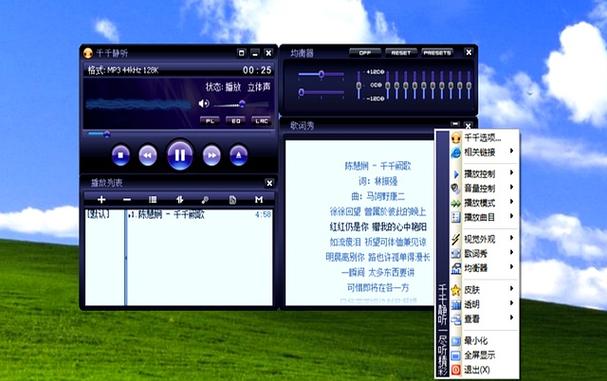Close the 播放列表 playlist window
The width and height of the screenshot is (607, 381).
[269, 183]
